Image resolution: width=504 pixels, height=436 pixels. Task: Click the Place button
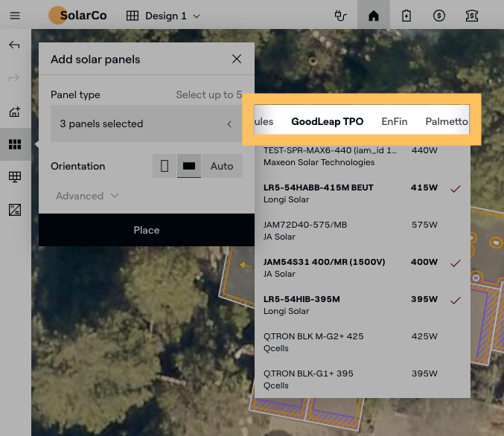tap(147, 230)
